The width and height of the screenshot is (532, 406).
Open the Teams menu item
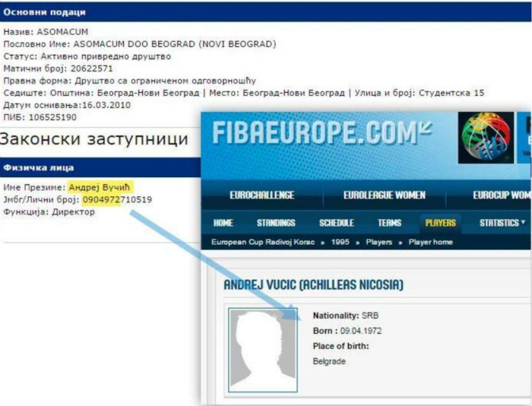(389, 223)
